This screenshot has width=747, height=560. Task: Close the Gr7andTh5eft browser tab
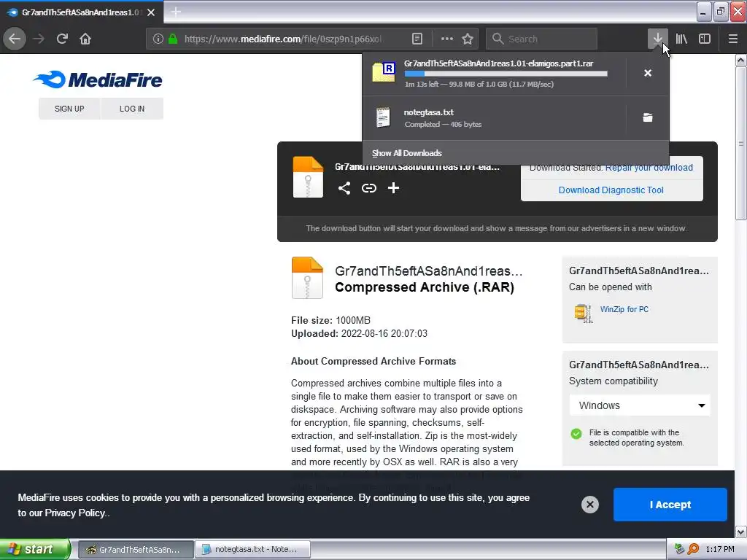click(151, 12)
